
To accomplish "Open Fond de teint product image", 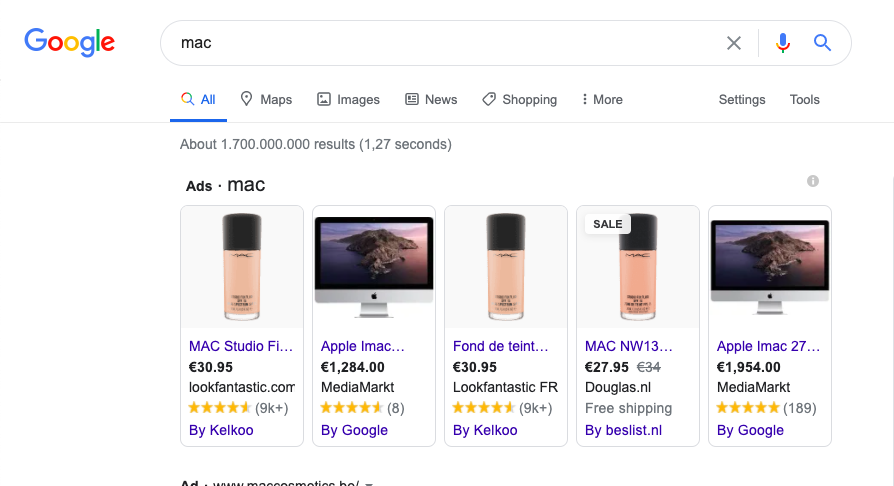I will (x=506, y=267).
